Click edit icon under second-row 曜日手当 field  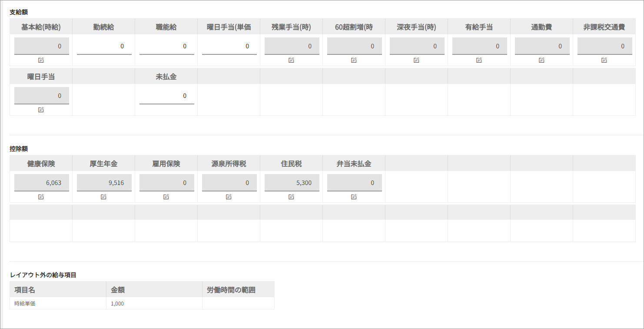pyautogui.click(x=41, y=110)
